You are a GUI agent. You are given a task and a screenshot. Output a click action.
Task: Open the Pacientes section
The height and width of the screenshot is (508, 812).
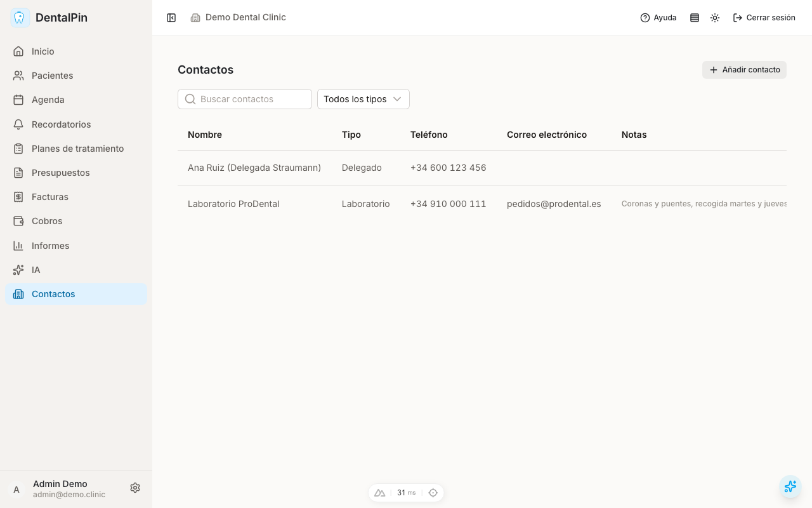76,76
